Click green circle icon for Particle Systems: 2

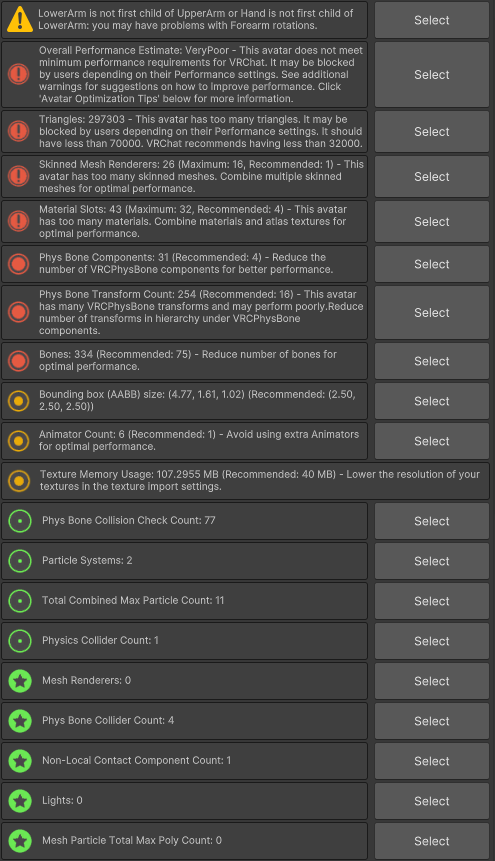click(x=20, y=561)
